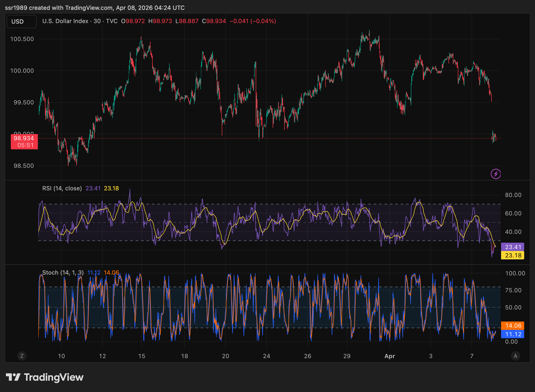The image size is (535, 392).
Task: Open the USD currency selector
Action: [22, 22]
